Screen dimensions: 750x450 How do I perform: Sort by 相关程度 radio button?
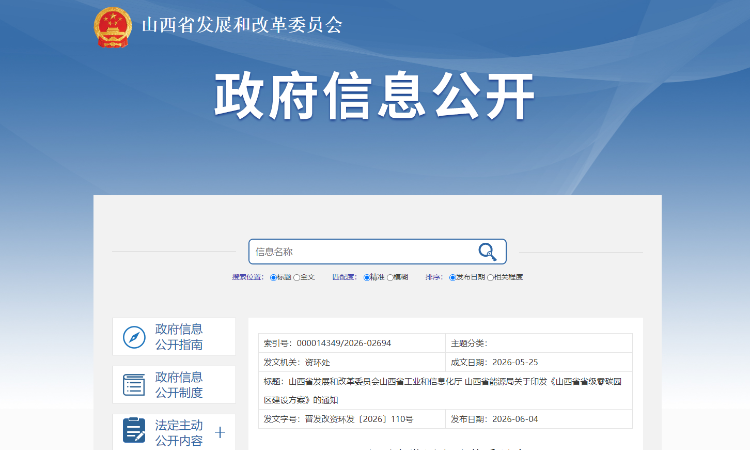pos(490,277)
